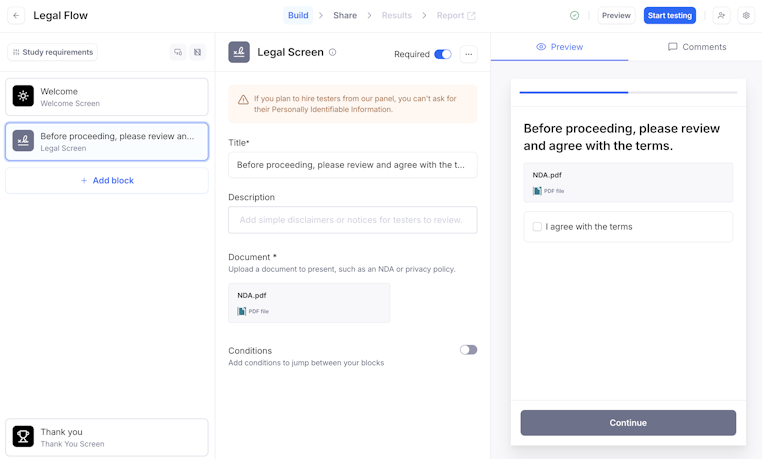Image resolution: width=762 pixels, height=459 pixels.
Task: Open the invite collaborators icon
Action: [721, 16]
